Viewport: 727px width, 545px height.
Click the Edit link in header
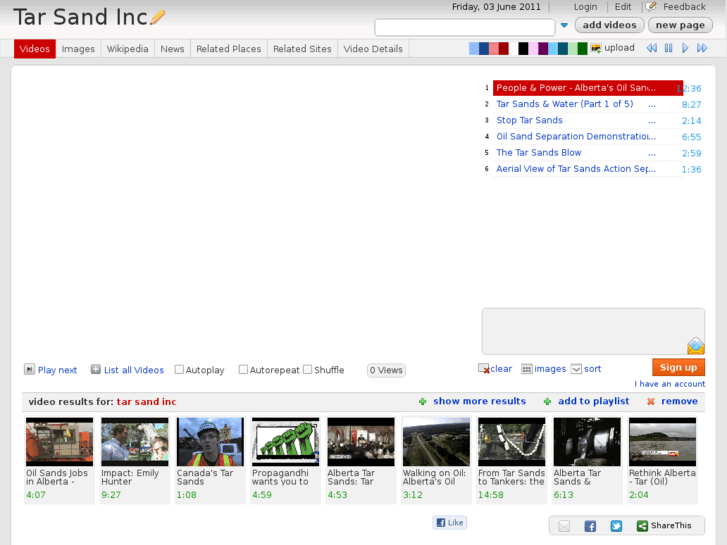623,7
